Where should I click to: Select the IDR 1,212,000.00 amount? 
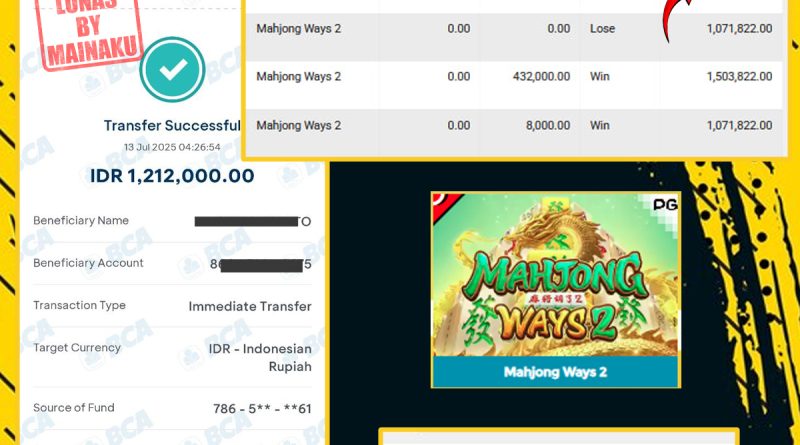(x=172, y=176)
